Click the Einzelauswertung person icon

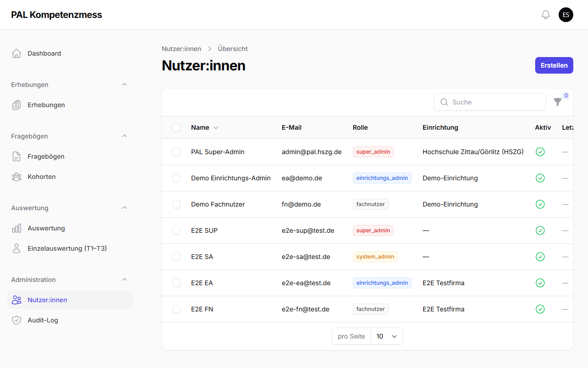coord(17,248)
